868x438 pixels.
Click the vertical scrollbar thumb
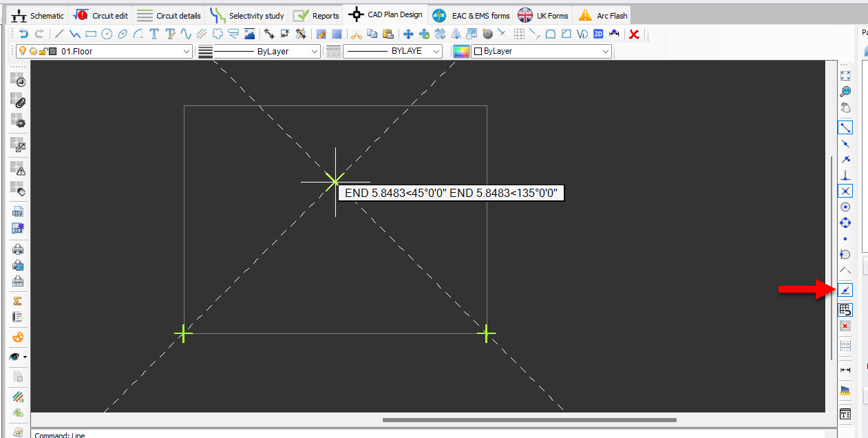pyautogui.click(x=832, y=258)
